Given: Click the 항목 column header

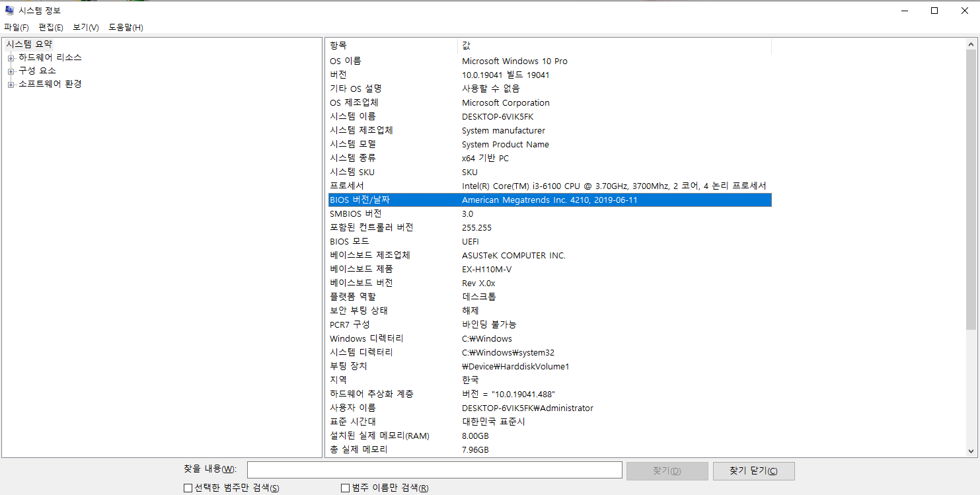Looking at the screenshot, I should 390,45.
